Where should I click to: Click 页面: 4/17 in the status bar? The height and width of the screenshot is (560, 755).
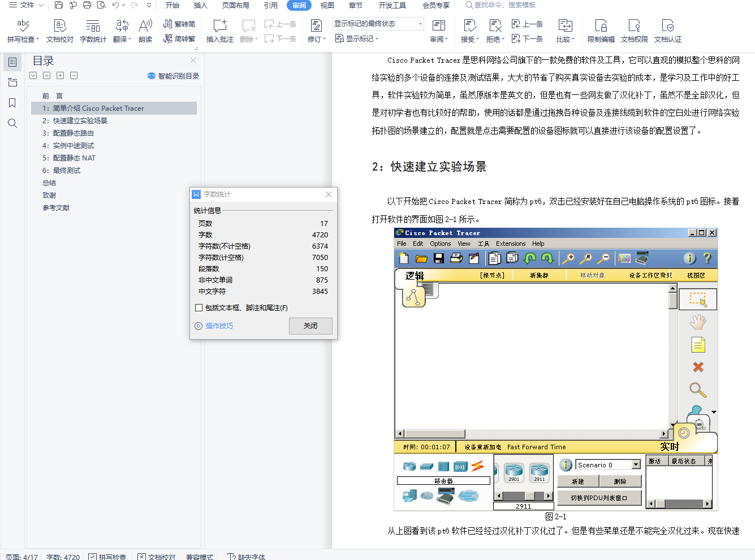[22, 557]
